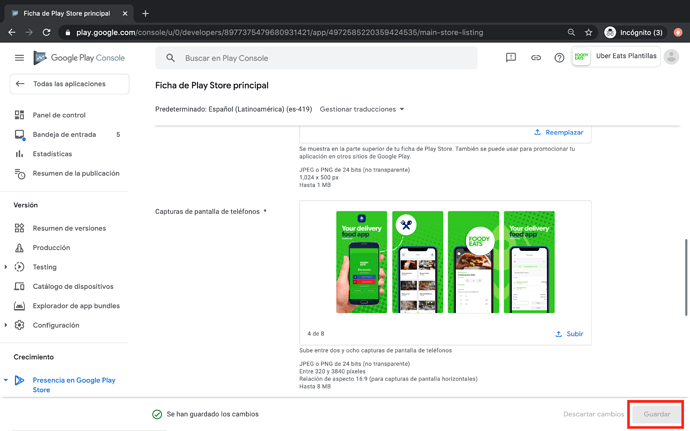690x431 pixels.
Task: Expand the Testing sidebar section
Action: [6, 267]
